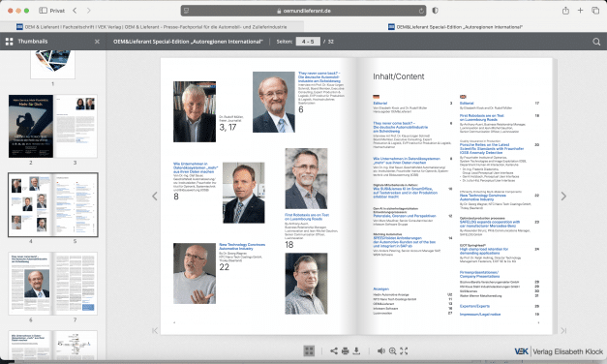
Task: Print the publication with the printer icon
Action: tap(346, 350)
